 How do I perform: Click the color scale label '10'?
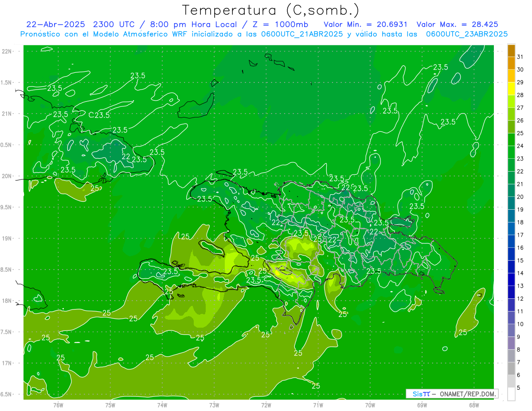(x=520, y=324)
